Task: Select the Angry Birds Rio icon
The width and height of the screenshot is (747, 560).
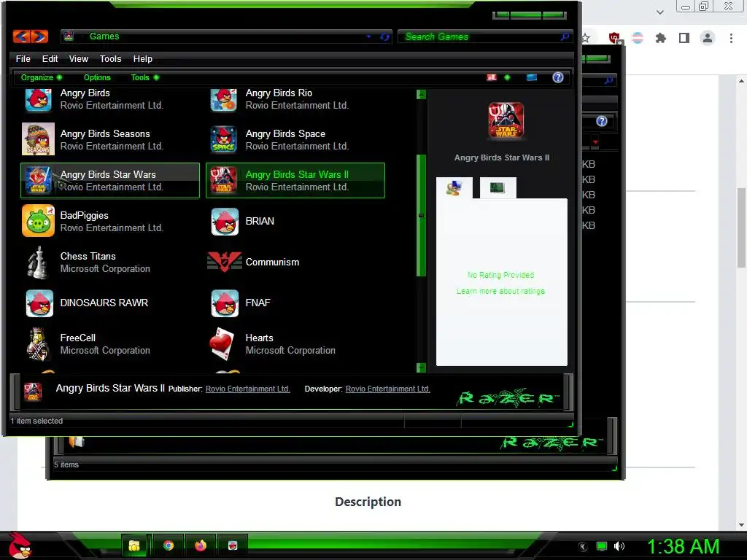Action: click(x=224, y=99)
